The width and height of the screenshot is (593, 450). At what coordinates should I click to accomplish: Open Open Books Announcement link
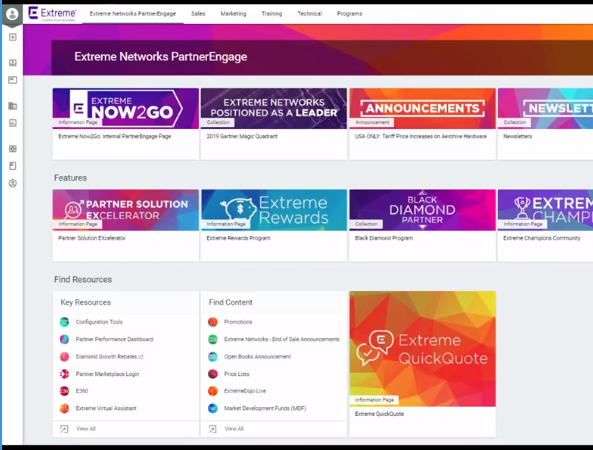coord(258,357)
